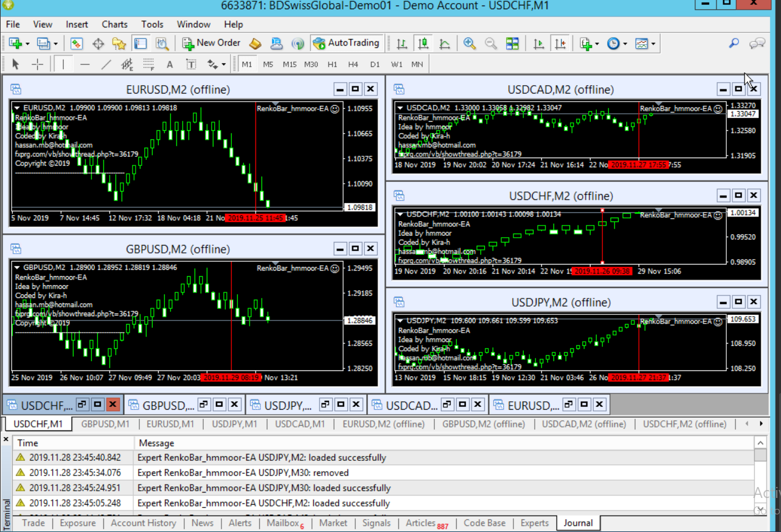Open the chat speech-bubbles icon
Screen dimensions: 781x532
coord(757,43)
